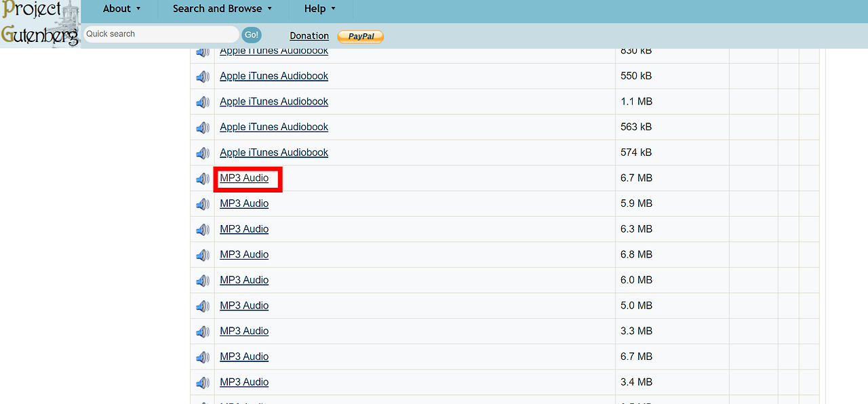Screen dimensions: 868x404
Task: Click the Go! search button
Action: pos(251,34)
